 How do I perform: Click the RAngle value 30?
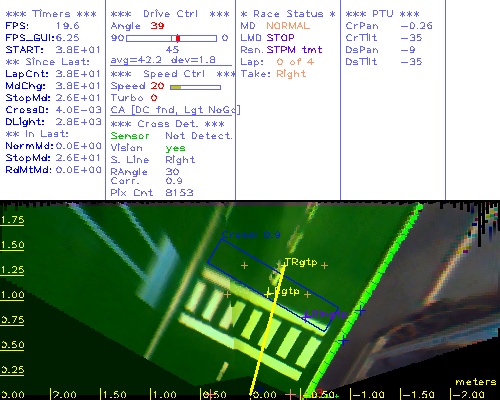(172, 172)
